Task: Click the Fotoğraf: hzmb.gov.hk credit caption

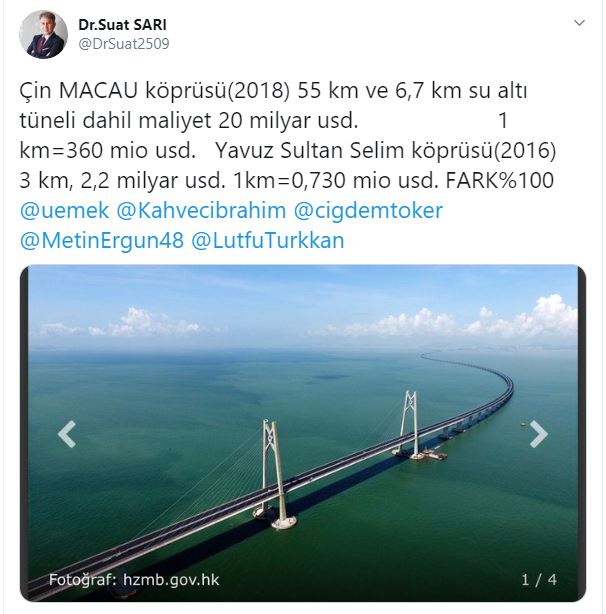Action: point(134,580)
